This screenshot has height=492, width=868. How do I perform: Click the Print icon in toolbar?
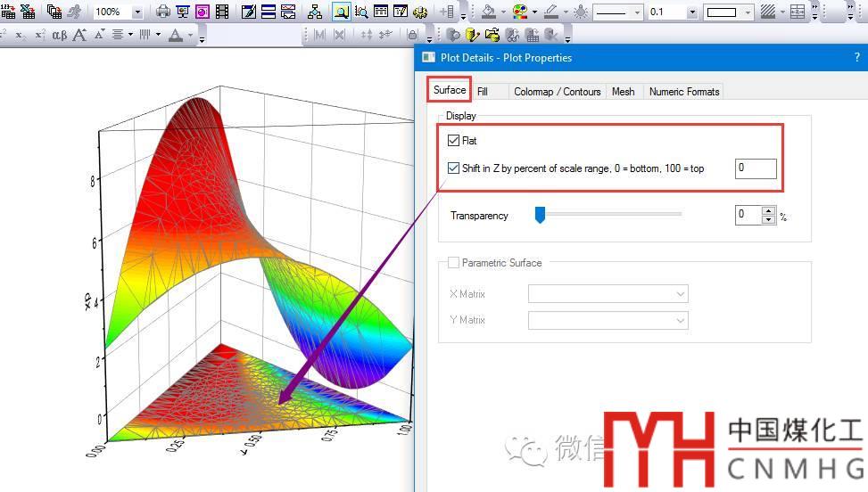(163, 12)
